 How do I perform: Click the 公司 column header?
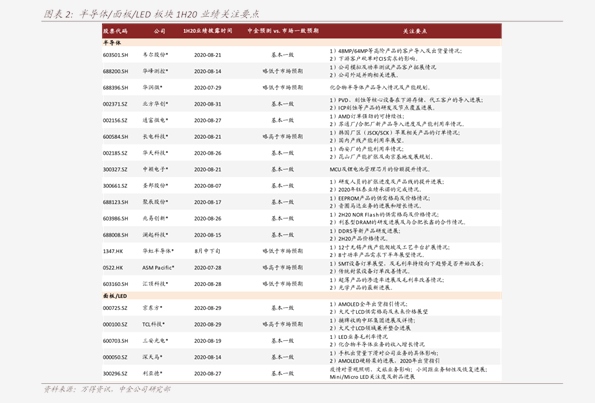160,31
